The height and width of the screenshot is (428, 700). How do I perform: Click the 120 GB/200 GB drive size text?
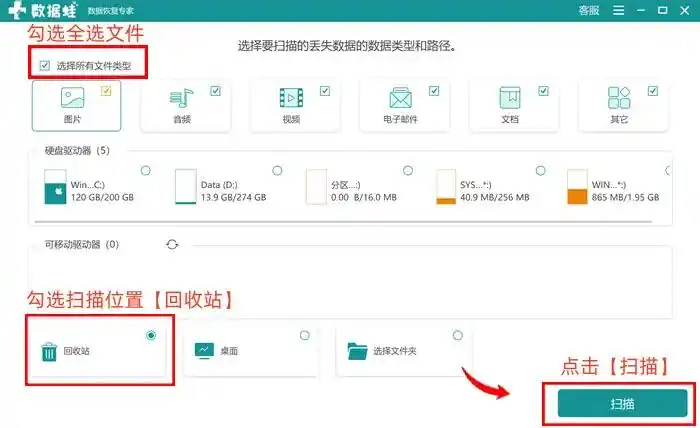pos(102,197)
